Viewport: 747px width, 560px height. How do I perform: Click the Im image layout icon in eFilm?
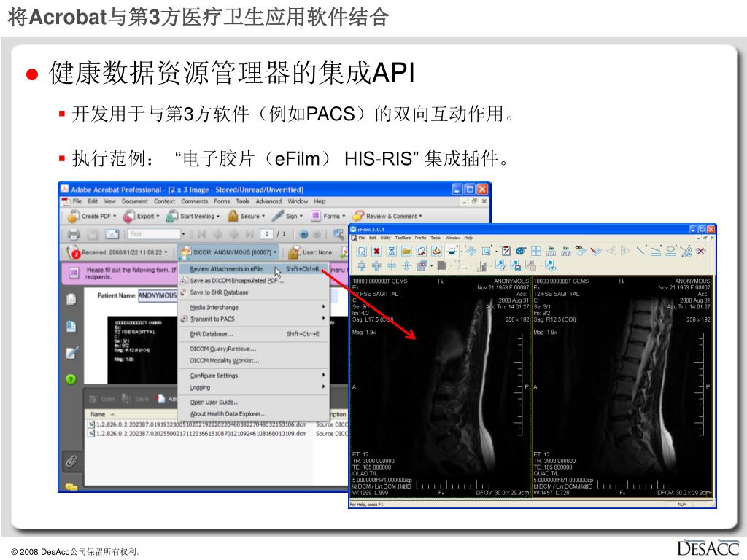(566, 251)
